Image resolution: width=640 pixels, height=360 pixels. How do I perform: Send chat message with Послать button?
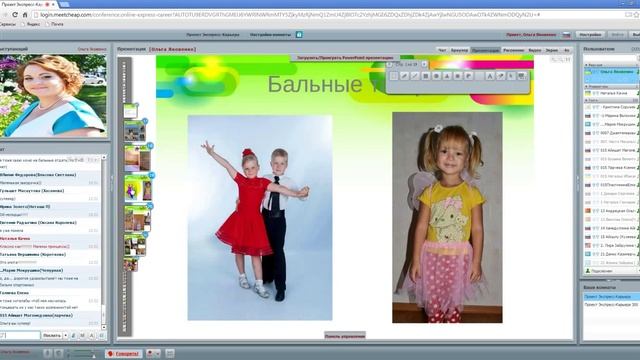pos(51,336)
